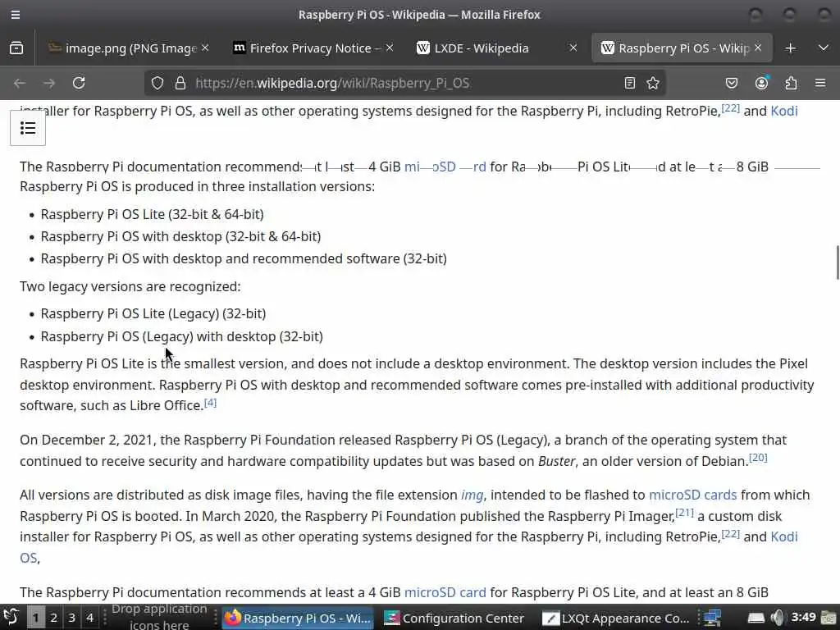Open the Firefox account icon
Image resolution: width=840 pixels, height=630 pixels.
[x=761, y=83]
